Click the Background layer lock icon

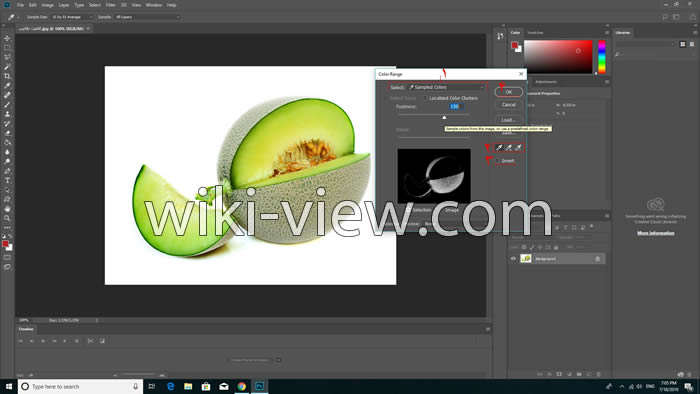click(597, 259)
